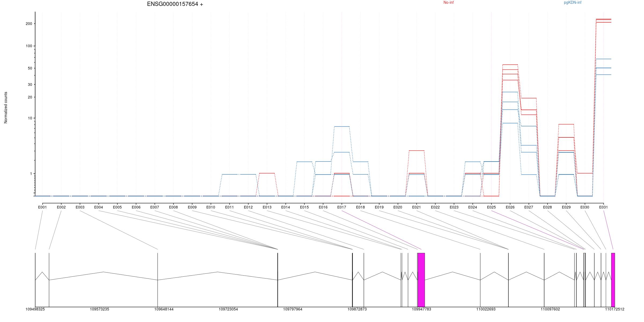The width and height of the screenshot is (644, 322).
Task: Click genomic coordinate 110172512
Action: point(615,309)
